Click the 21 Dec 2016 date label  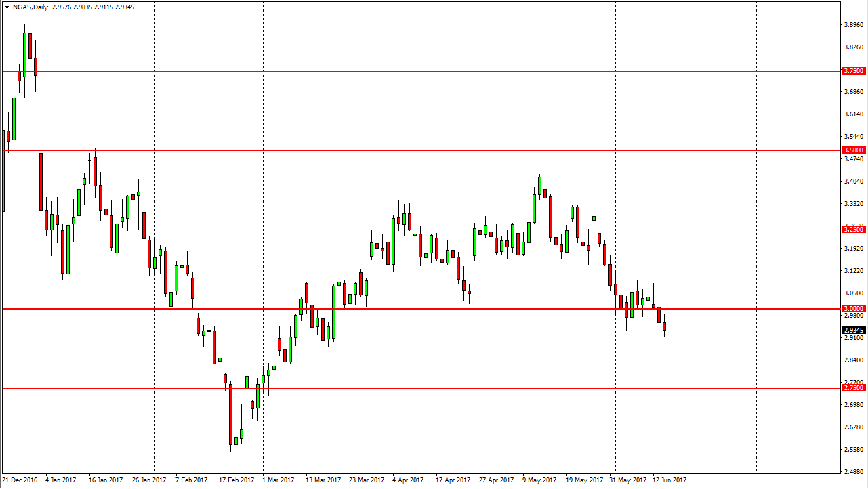pyautogui.click(x=21, y=480)
